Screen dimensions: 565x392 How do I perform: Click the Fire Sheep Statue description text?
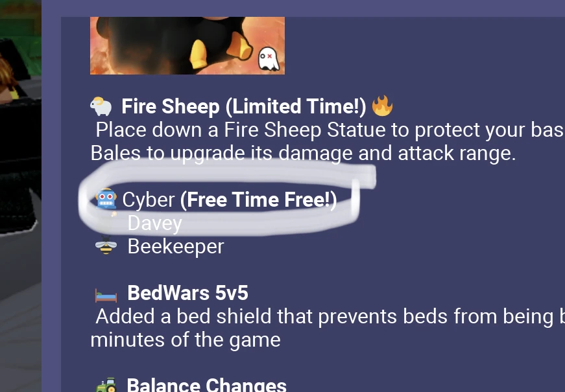(x=327, y=141)
